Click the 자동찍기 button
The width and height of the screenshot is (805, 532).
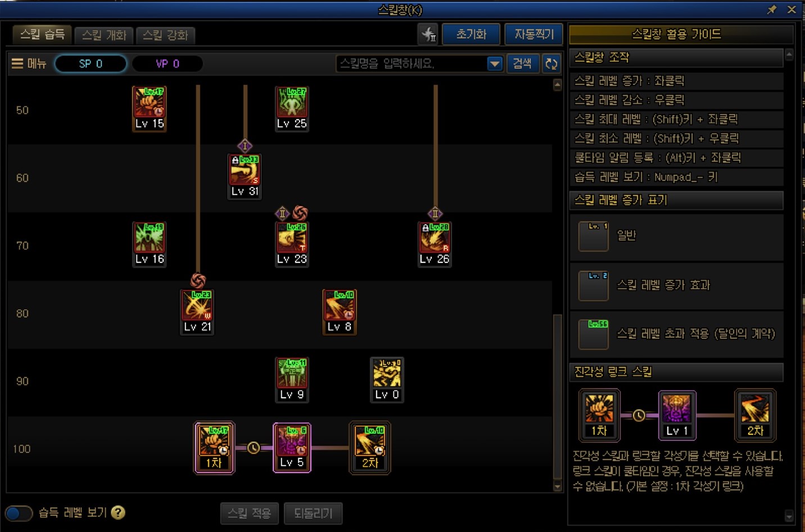[x=534, y=34]
